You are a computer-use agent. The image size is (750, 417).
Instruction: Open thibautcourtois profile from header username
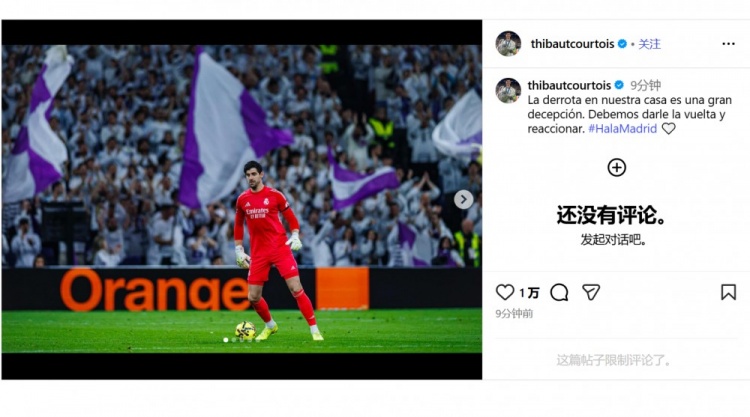(x=572, y=44)
